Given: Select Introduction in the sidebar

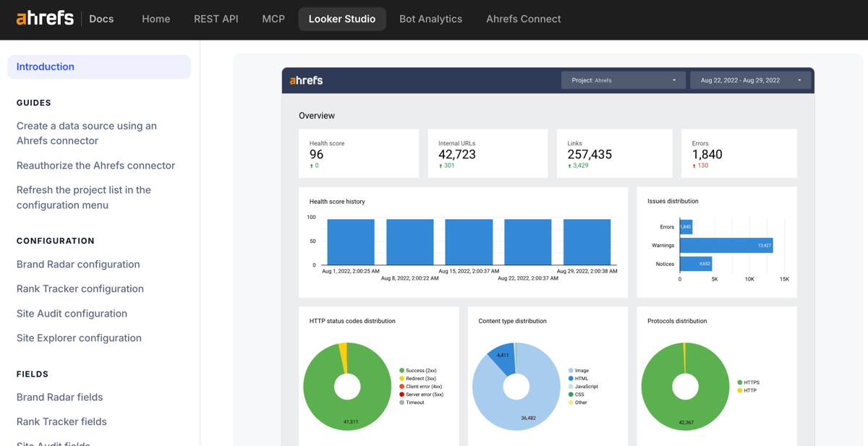Looking at the screenshot, I should tap(99, 67).
